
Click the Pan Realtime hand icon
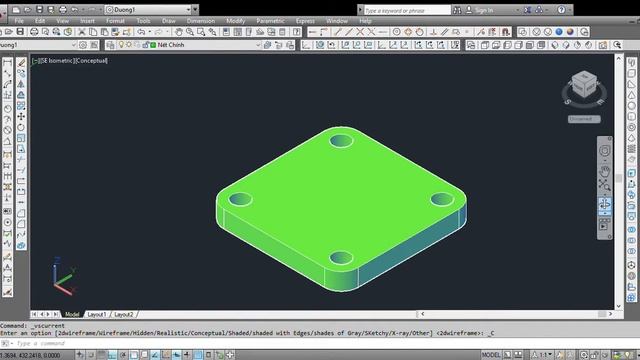[x=178, y=32]
